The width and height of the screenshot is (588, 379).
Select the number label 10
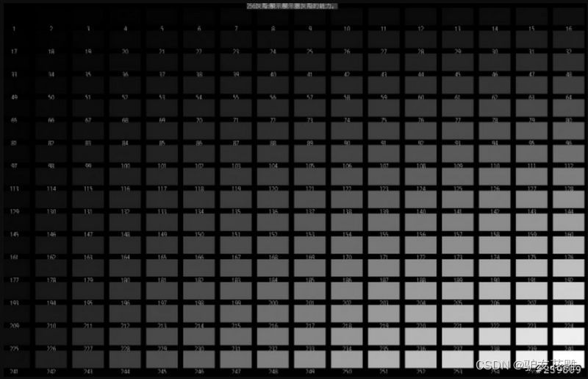347,29
